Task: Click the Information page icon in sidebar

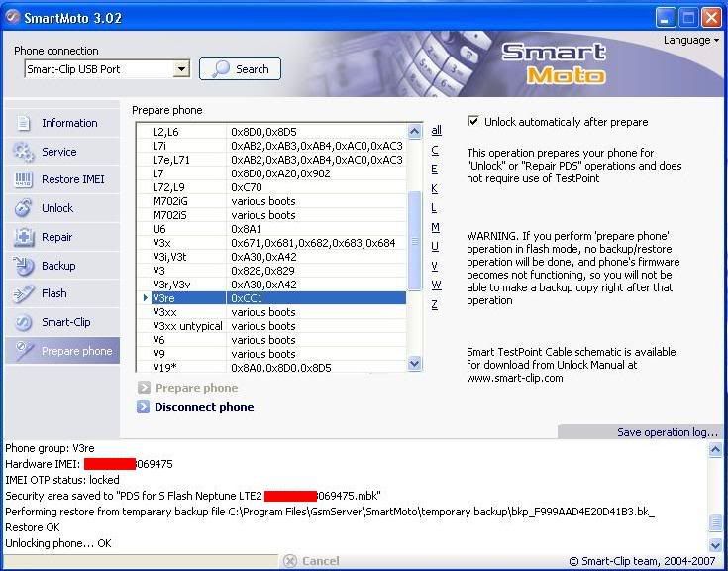Action: pyautogui.click(x=23, y=123)
